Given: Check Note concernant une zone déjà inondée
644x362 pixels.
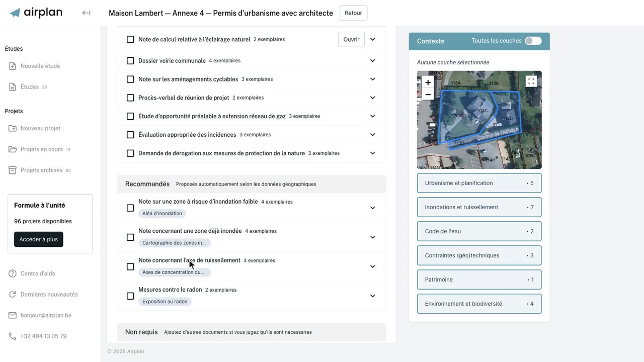Looking at the screenshot, I should [x=130, y=237].
